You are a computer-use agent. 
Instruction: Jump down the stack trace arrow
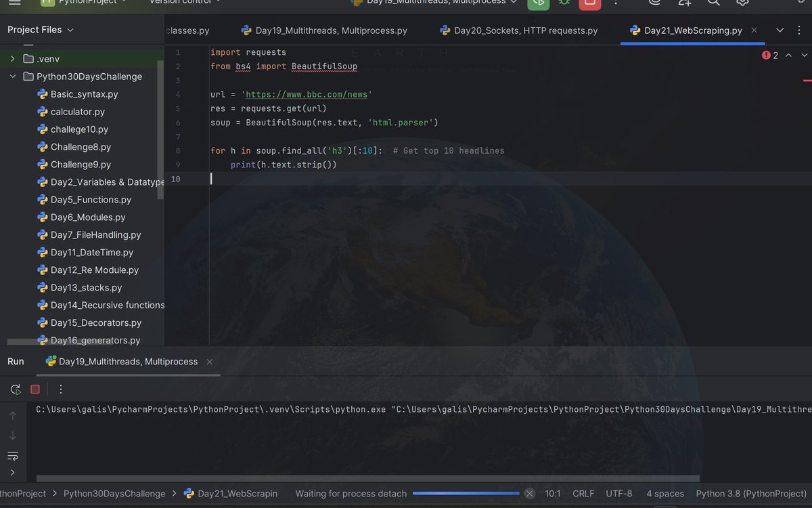pos(13,436)
